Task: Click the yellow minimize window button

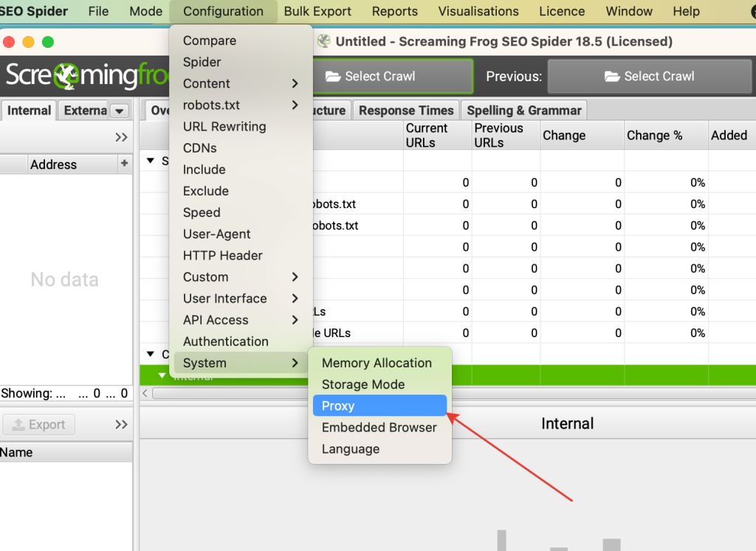Action: click(x=29, y=42)
